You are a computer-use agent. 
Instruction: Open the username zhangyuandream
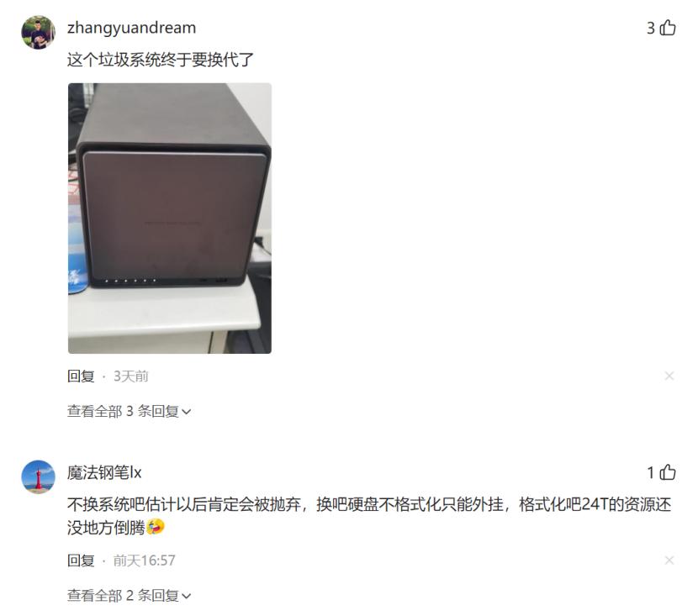pyautogui.click(x=132, y=28)
